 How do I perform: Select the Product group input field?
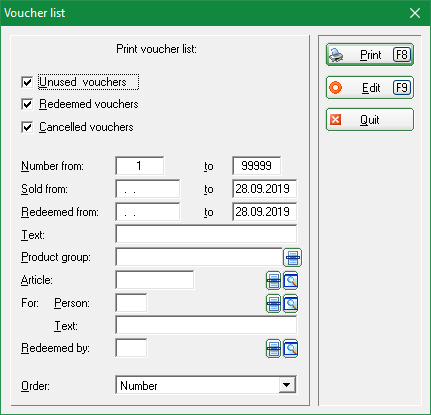click(199, 257)
